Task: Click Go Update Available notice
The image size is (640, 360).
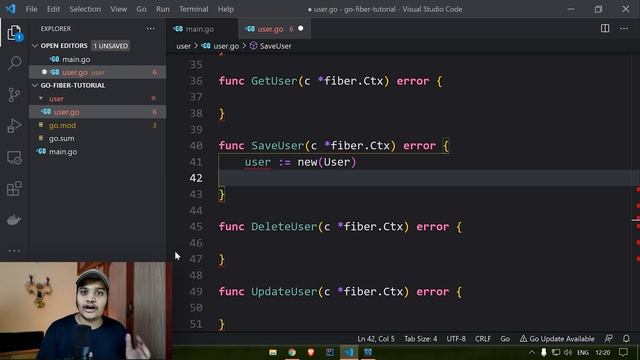Action: (x=557, y=339)
